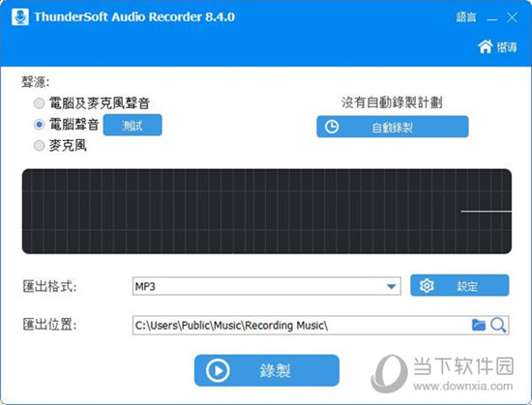Image resolution: width=532 pixels, height=405 pixels.
Task: Click the 沒有自動錄製計劃 status text
Action: 392,102
